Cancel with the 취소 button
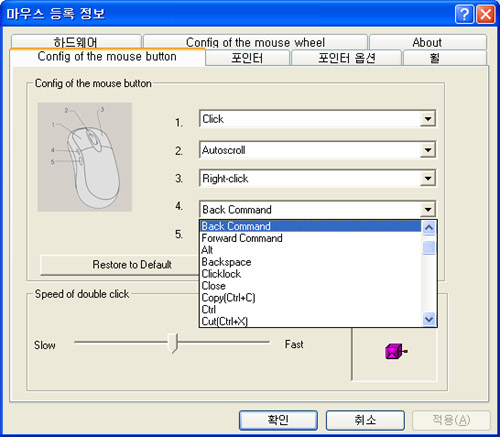 [365, 420]
